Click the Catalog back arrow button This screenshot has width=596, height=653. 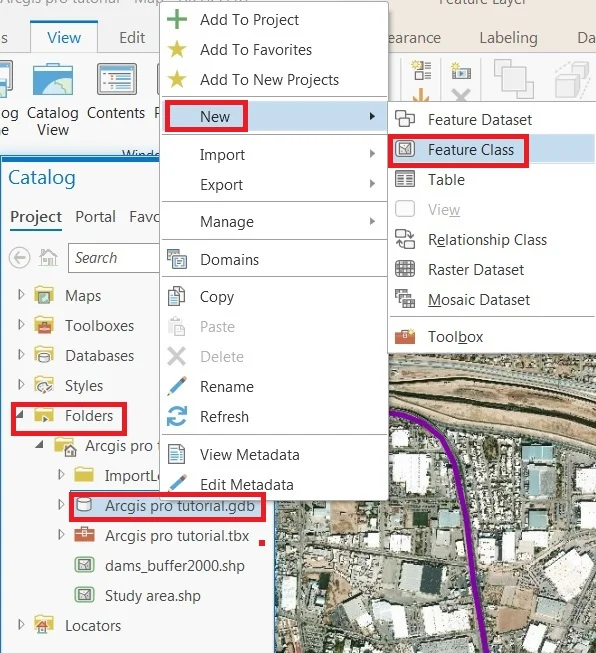(20, 258)
